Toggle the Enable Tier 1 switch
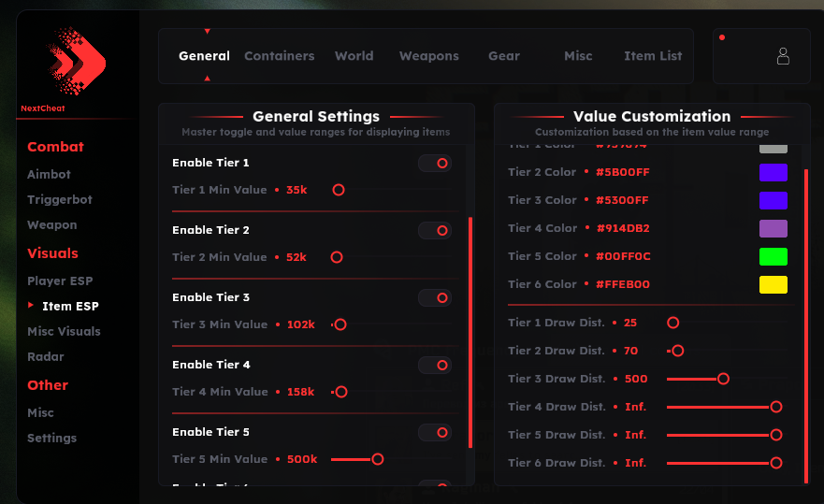 [435, 164]
